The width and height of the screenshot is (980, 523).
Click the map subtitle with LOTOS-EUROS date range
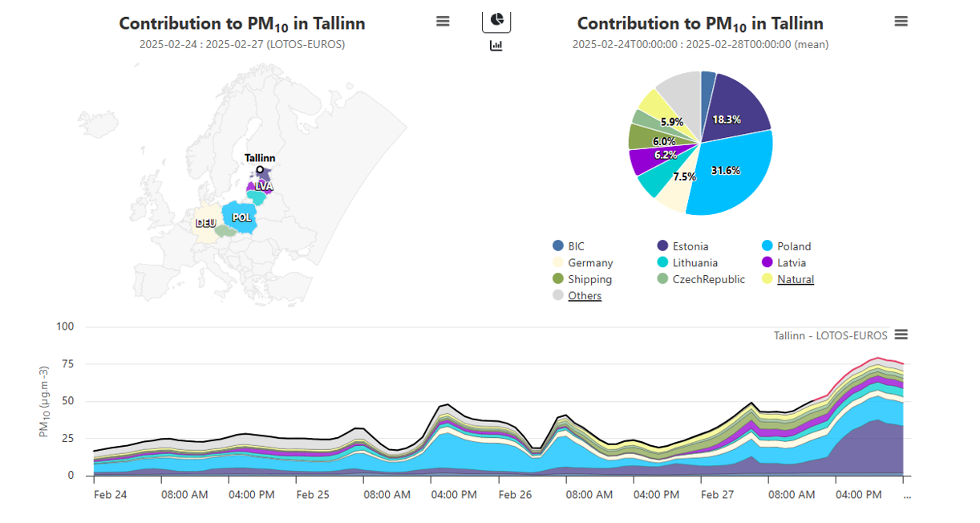(242, 44)
